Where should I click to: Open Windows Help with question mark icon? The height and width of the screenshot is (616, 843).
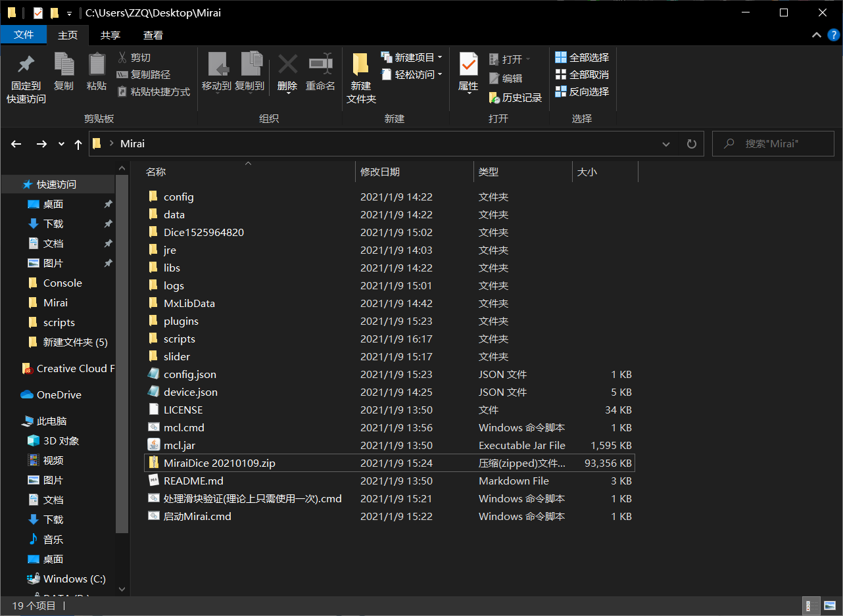832,36
